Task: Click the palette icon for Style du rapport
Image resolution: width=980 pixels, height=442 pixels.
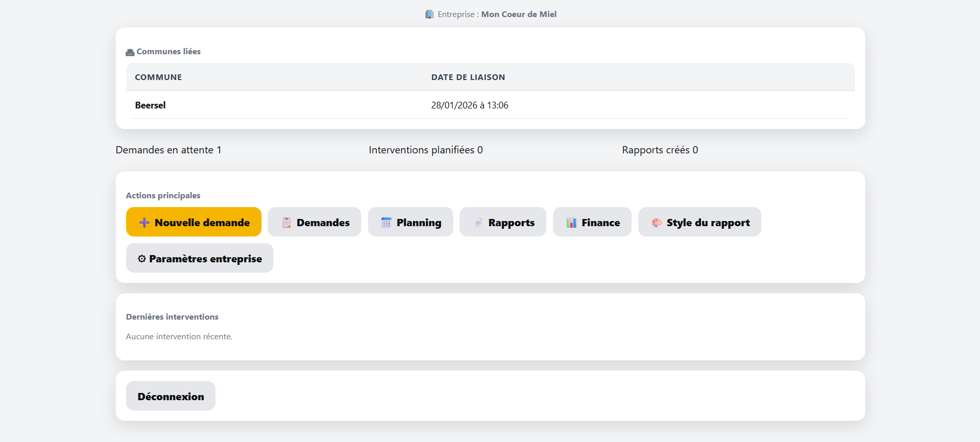Action: click(656, 223)
